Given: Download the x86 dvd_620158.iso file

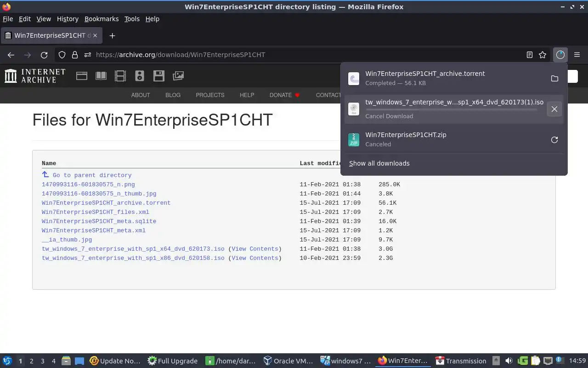Looking at the screenshot, I should click(133, 258).
